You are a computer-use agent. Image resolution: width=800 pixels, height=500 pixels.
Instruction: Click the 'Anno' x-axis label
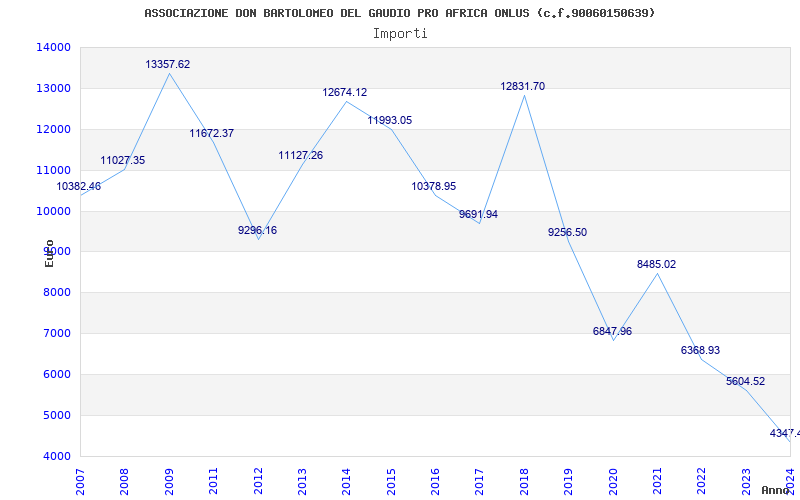[x=775, y=490]
